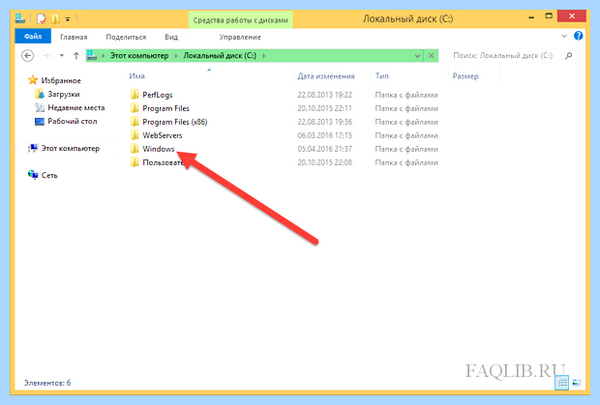Image resolution: width=600 pixels, height=405 pixels.
Task: Click the Избранное star icon
Action: click(x=33, y=80)
